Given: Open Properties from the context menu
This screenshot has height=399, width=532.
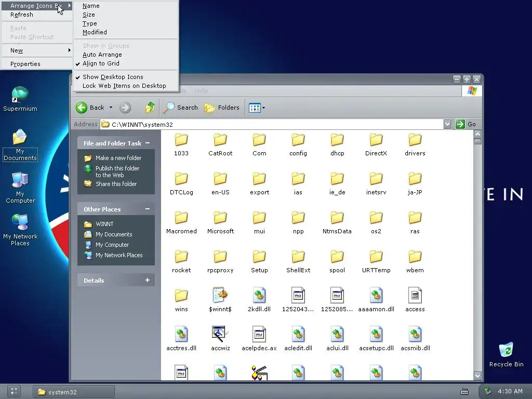Looking at the screenshot, I should pos(37,64).
